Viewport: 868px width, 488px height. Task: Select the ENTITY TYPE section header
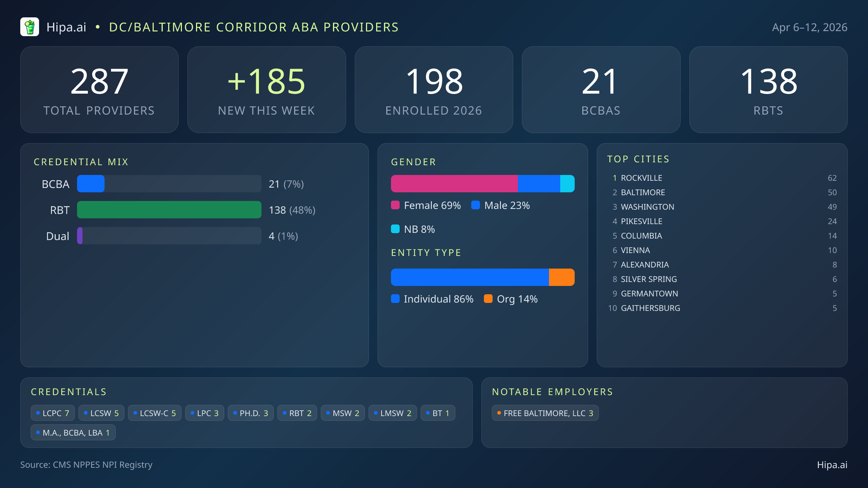click(426, 253)
